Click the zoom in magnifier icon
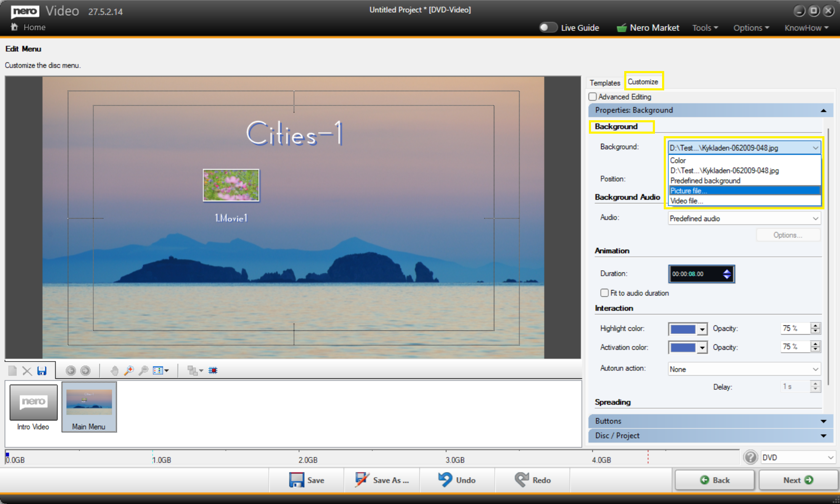The image size is (840, 504). [129, 370]
